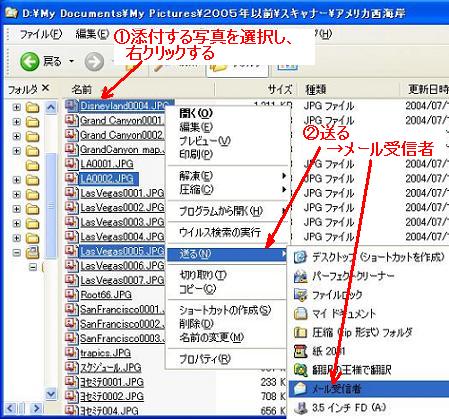Click the JPG icon of Root66.JPG
The image size is (449, 419).
pyautogui.click(x=71, y=295)
